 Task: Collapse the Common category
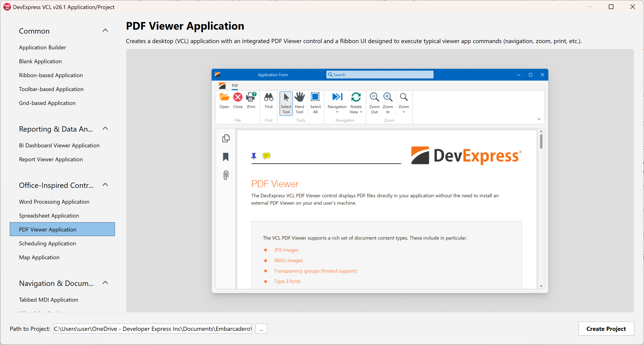(105, 31)
